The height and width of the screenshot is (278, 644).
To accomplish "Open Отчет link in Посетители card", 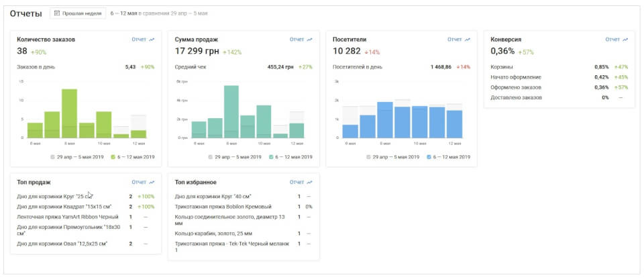I will (454, 40).
